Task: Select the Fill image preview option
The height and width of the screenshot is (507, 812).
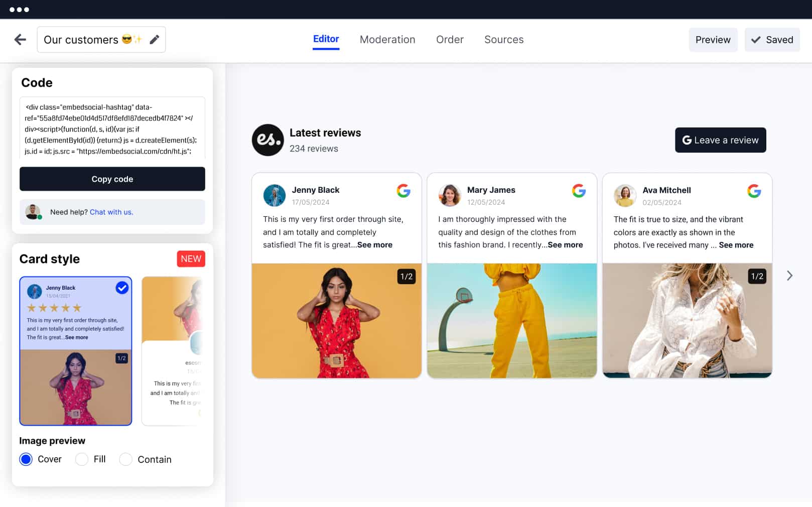Action: tap(82, 459)
